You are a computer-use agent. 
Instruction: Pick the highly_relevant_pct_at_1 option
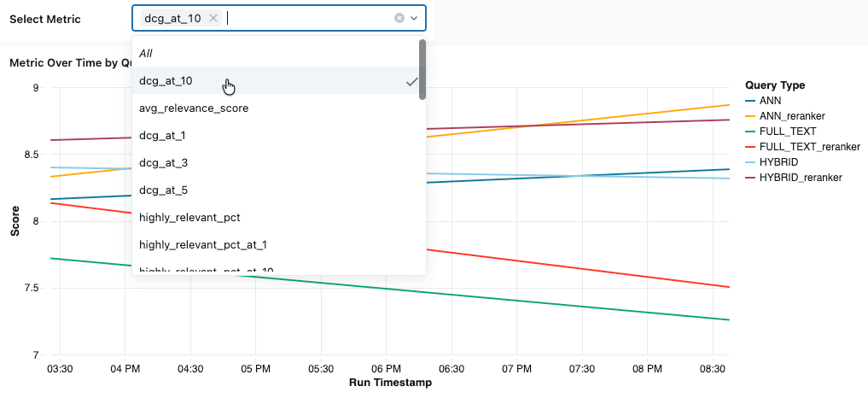click(x=203, y=244)
